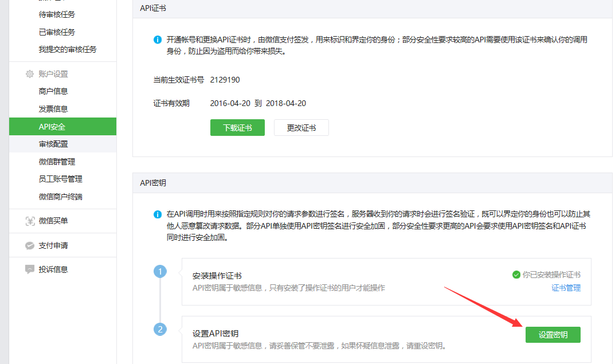Go to 审核配置 in the sidebar
The image size is (615, 364).
(x=53, y=144)
